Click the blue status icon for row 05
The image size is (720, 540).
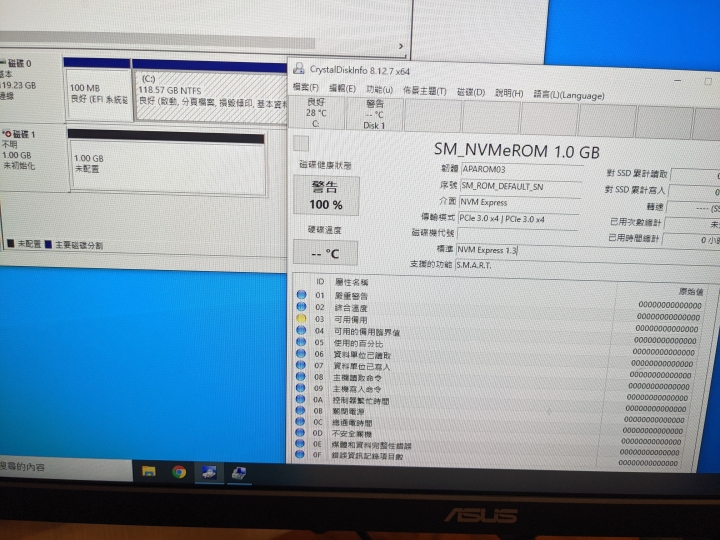click(301, 342)
